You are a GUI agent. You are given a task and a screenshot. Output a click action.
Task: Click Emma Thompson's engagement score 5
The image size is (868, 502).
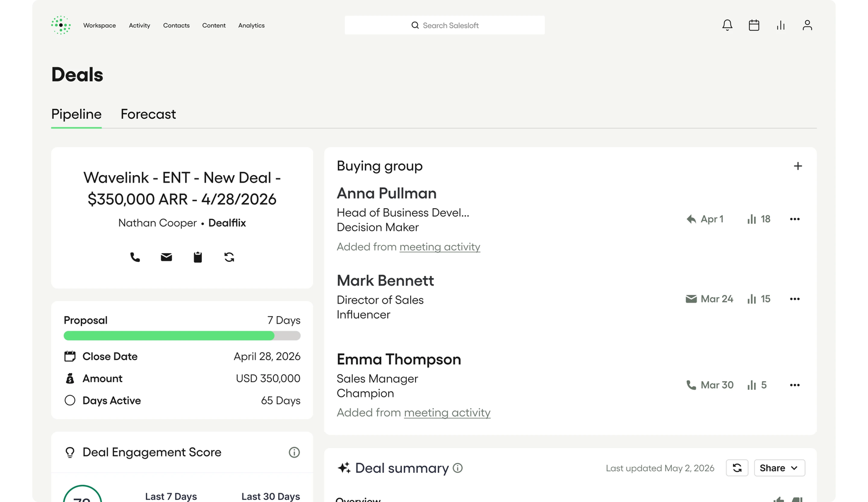757,385
